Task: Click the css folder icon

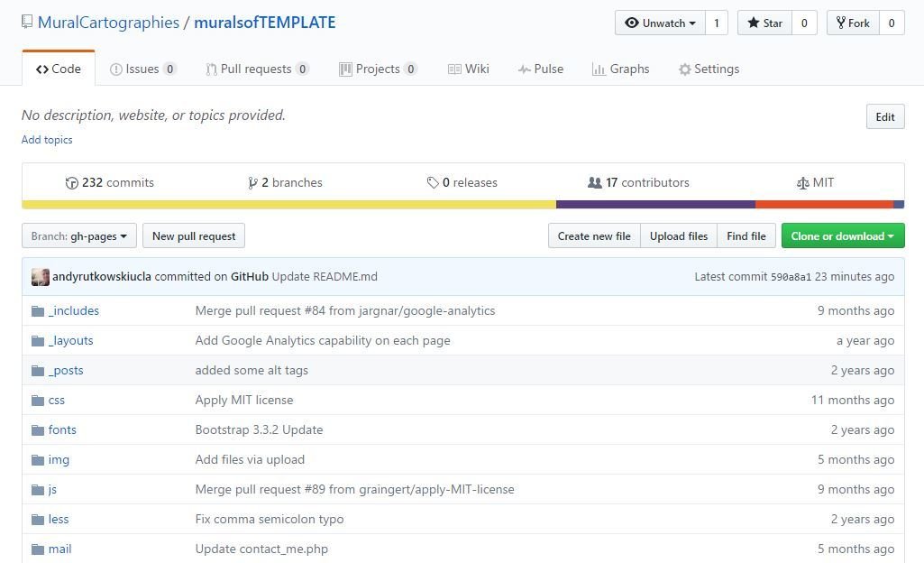Action: [x=38, y=401]
